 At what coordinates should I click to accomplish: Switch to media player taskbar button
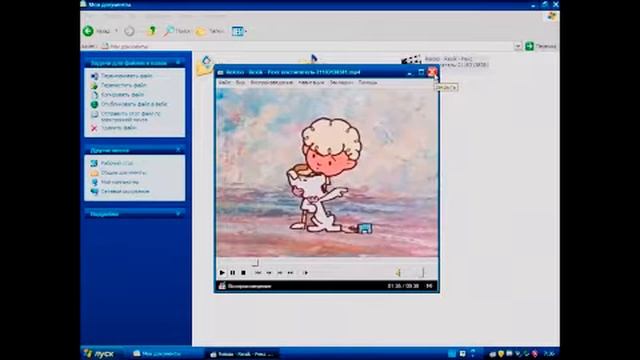point(242,354)
